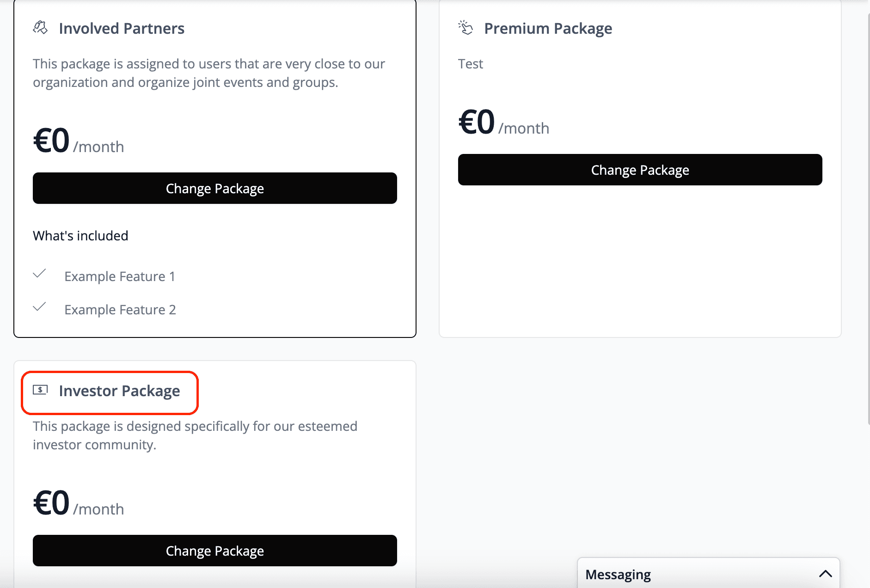Click the What's included heading

tap(80, 236)
